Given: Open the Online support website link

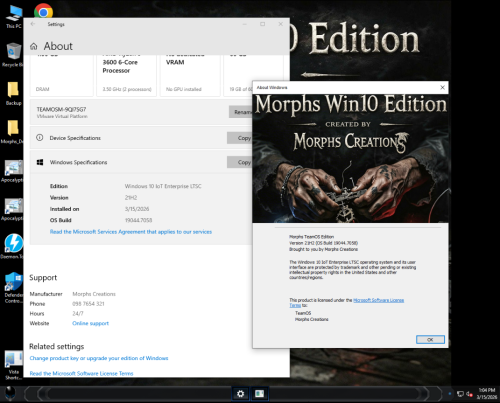Looking at the screenshot, I should 90,323.
